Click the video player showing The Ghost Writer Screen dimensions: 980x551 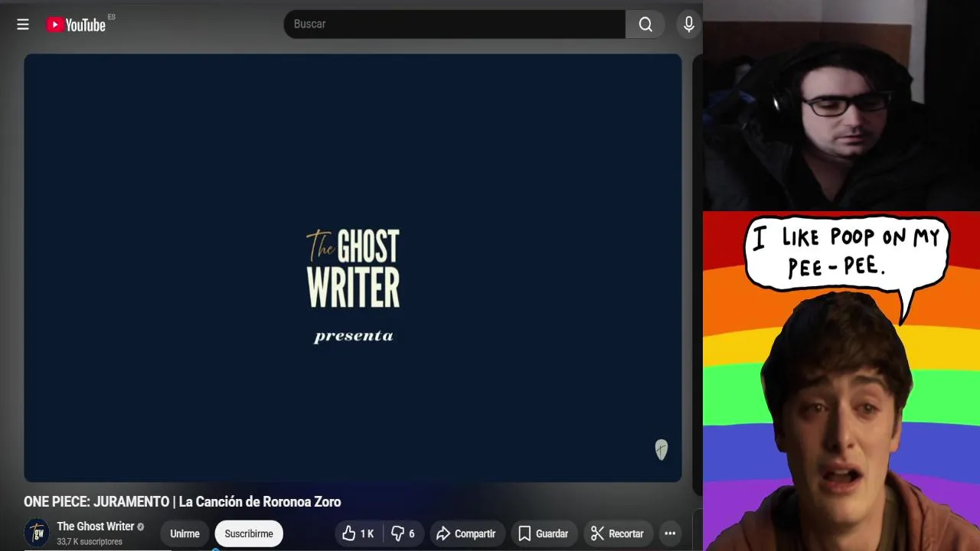pyautogui.click(x=353, y=268)
